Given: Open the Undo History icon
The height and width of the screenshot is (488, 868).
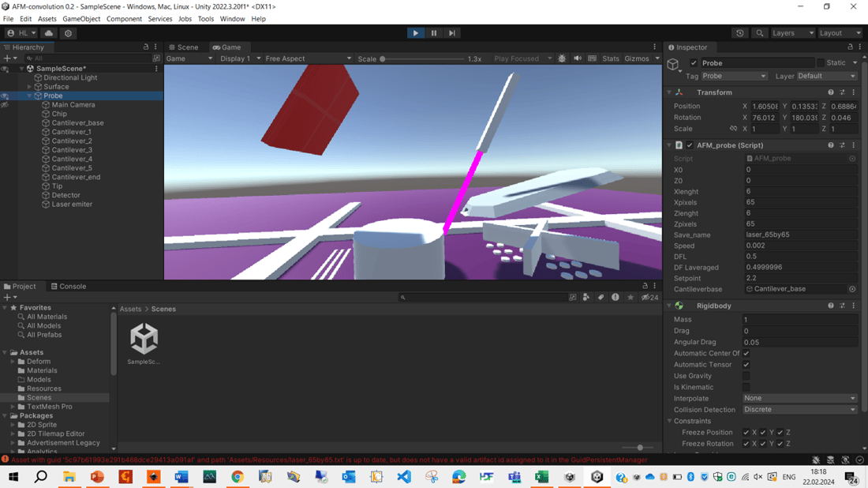Looking at the screenshot, I should tap(740, 33).
